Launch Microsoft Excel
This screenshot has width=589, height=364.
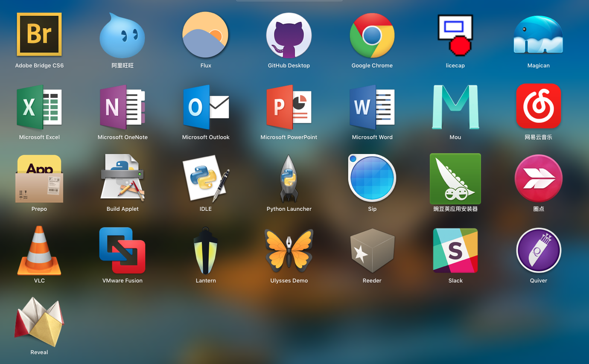click(x=39, y=107)
